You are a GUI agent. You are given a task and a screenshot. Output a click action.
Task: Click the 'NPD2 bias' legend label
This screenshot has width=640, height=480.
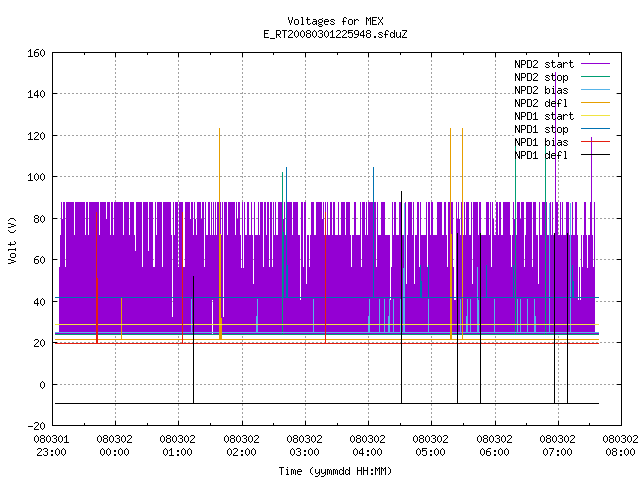(x=541, y=90)
